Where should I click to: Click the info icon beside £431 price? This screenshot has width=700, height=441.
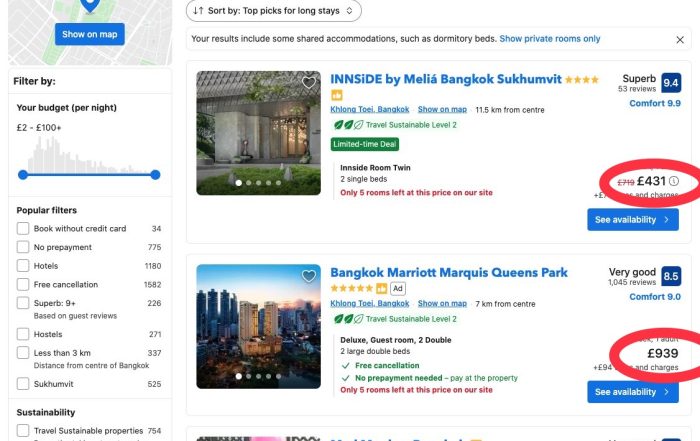[x=674, y=181]
